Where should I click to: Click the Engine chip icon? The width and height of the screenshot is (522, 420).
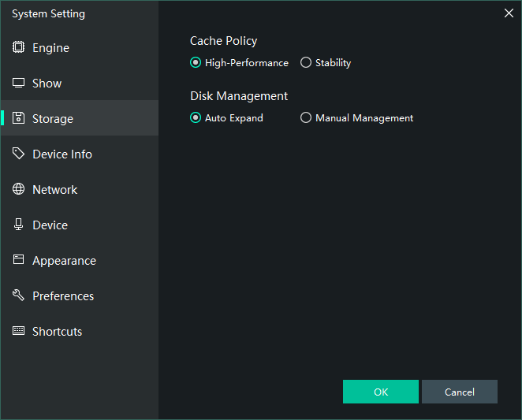pyautogui.click(x=18, y=47)
